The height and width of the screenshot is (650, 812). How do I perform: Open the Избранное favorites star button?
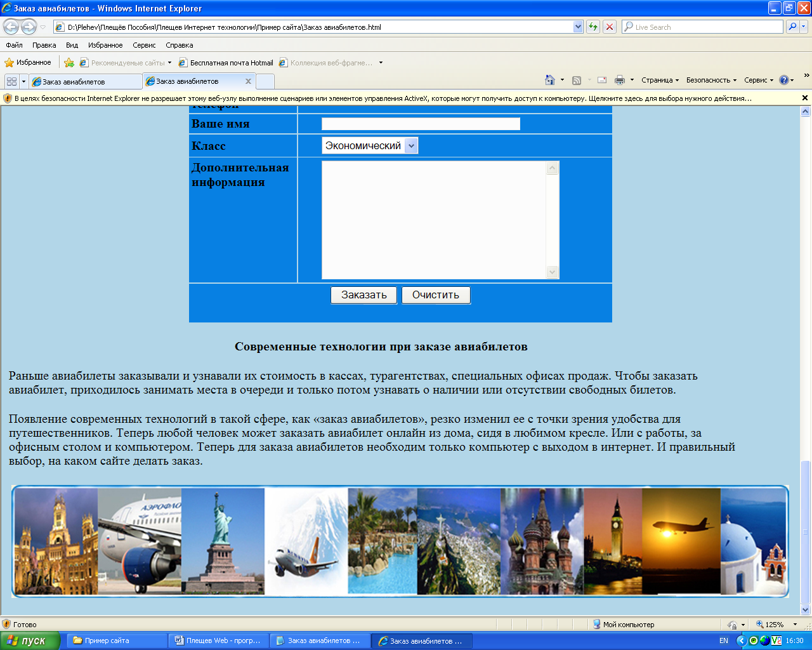(28, 62)
